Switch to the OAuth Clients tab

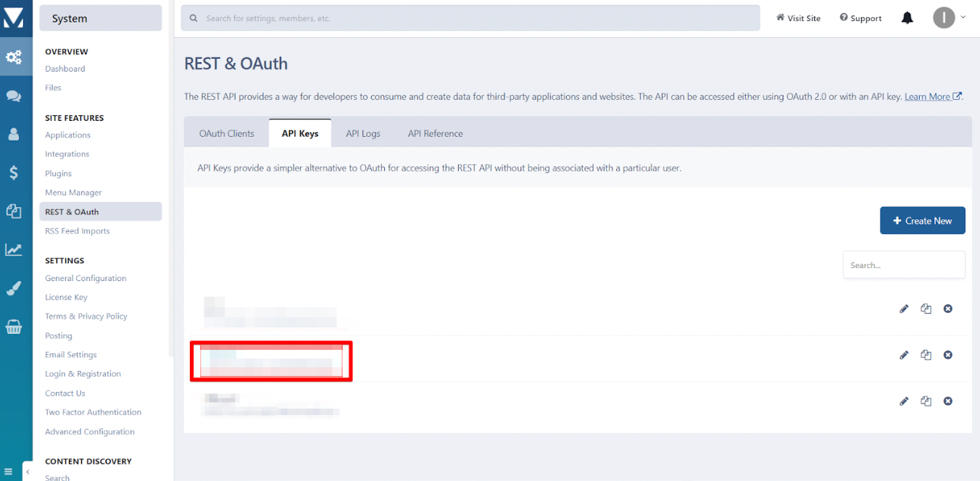[227, 133]
